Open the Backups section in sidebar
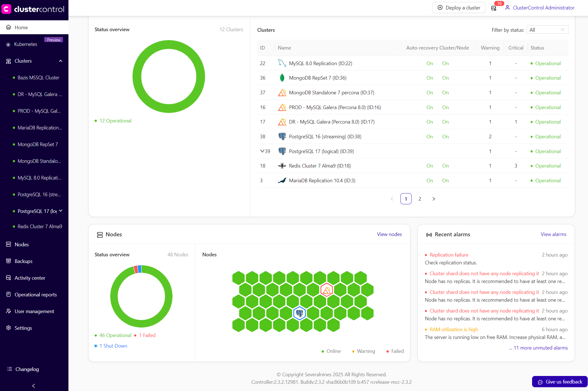This screenshot has width=588, height=391. click(23, 261)
